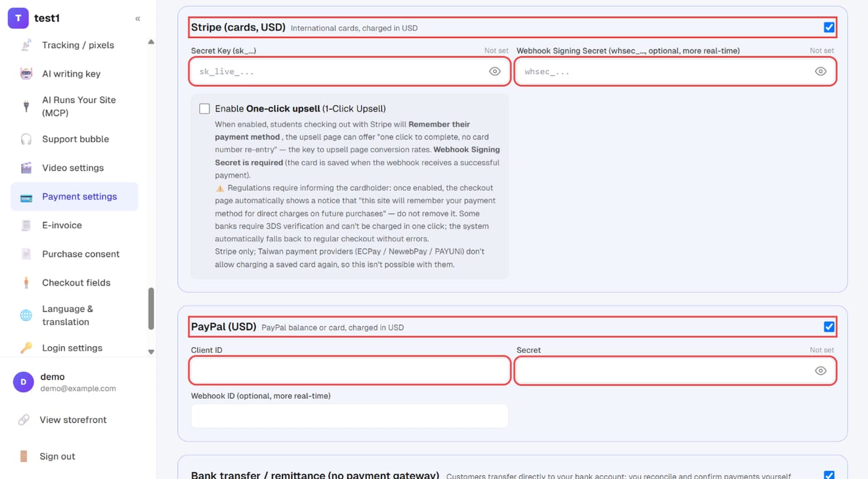Click the E-invoice receipt icon
Image resolution: width=868 pixels, height=479 pixels.
click(26, 225)
